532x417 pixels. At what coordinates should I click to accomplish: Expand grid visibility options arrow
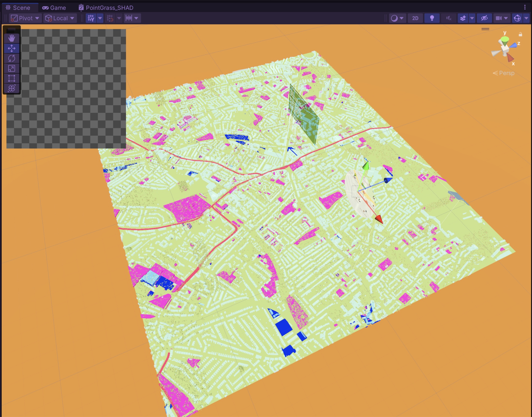tap(100, 18)
